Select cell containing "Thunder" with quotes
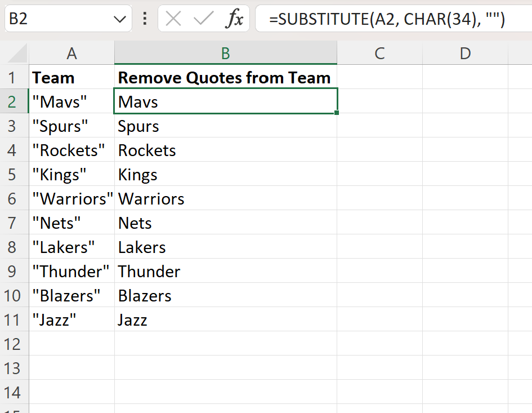532x413 pixels. pyautogui.click(x=71, y=272)
